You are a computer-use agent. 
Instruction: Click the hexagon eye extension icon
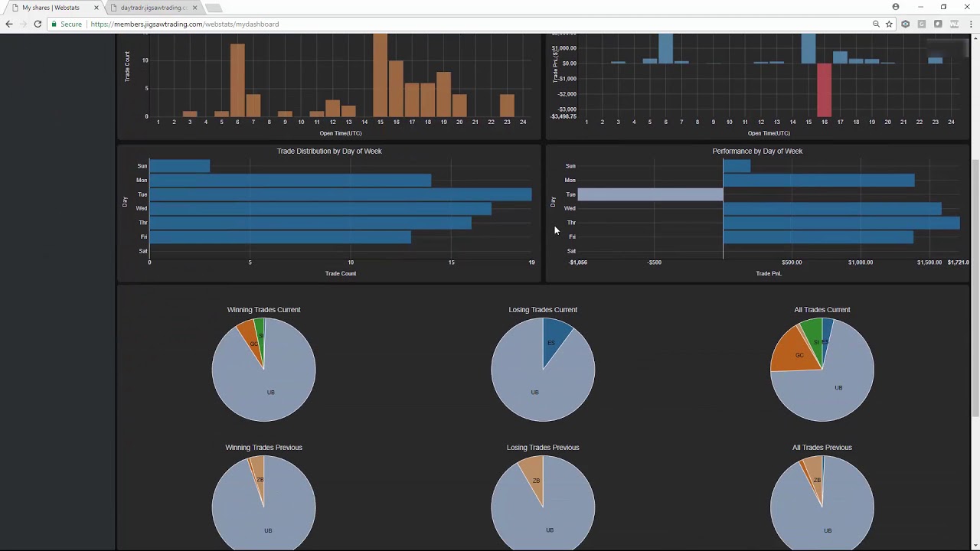pyautogui.click(x=906, y=24)
